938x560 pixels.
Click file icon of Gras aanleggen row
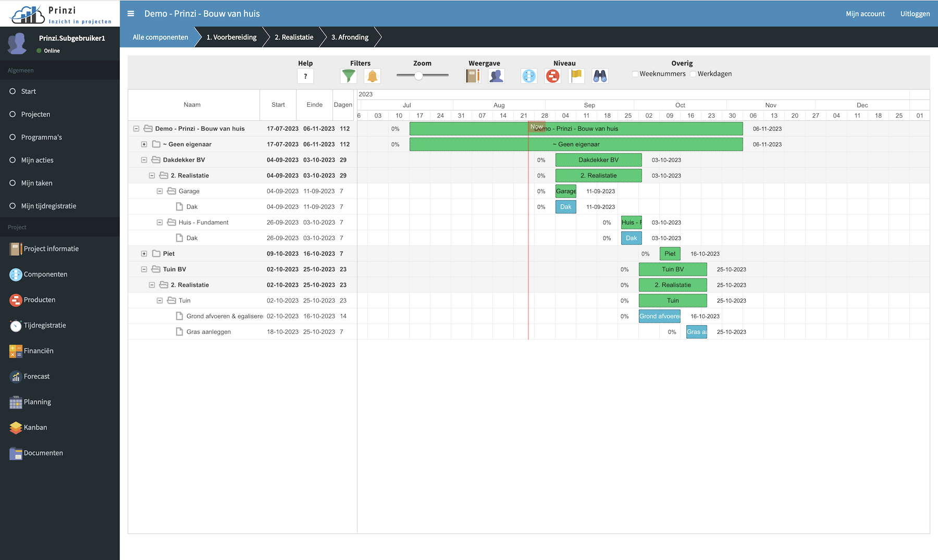[x=179, y=332]
